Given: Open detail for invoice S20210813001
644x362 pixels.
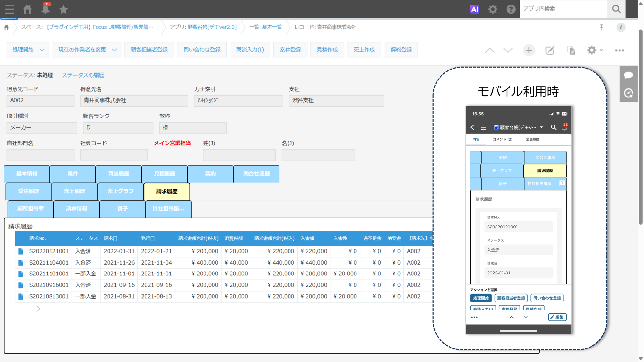Looking at the screenshot, I should coord(21,296).
